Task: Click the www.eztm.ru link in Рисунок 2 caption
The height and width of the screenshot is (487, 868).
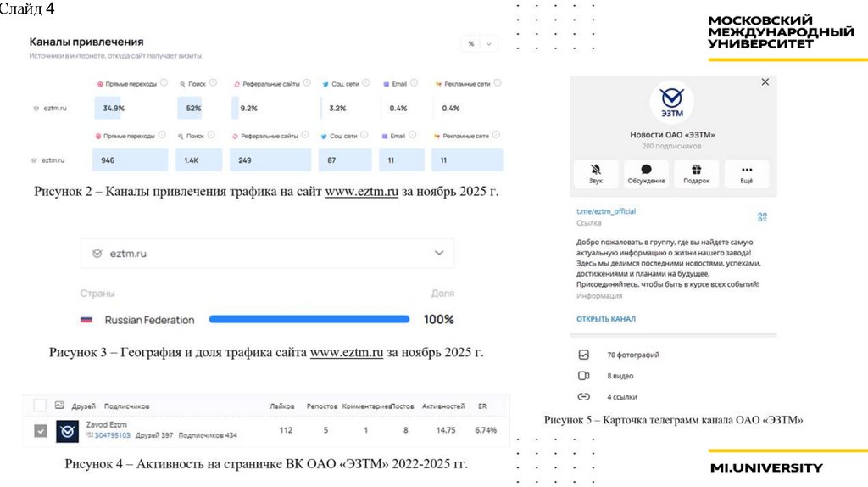Action: 361,192
